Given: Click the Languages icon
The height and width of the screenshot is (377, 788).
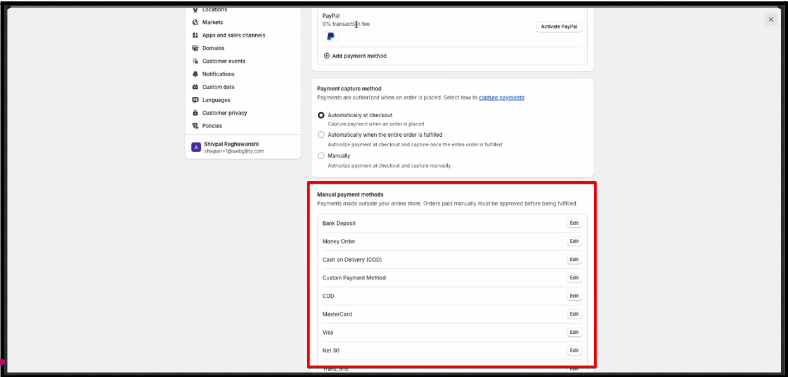Looking at the screenshot, I should tap(195, 100).
